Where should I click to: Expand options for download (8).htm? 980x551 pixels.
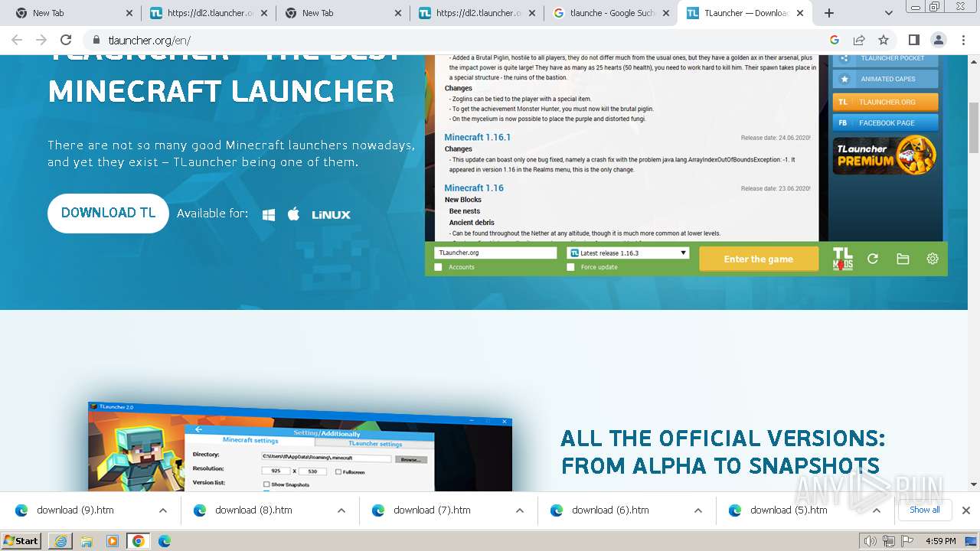coord(341,510)
